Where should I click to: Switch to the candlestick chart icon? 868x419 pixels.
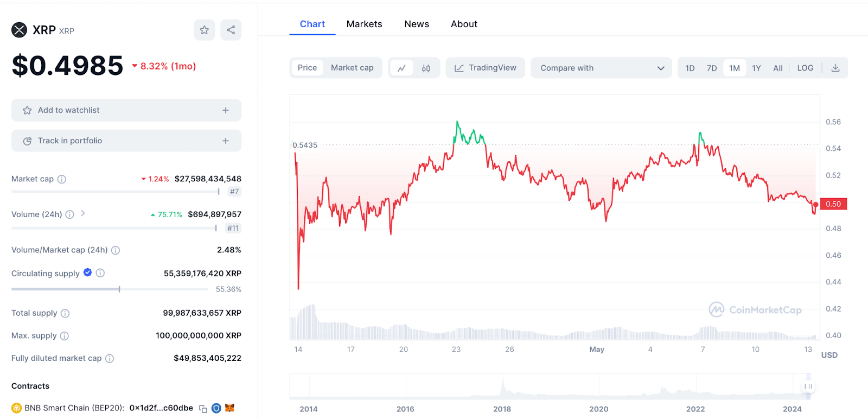[426, 68]
